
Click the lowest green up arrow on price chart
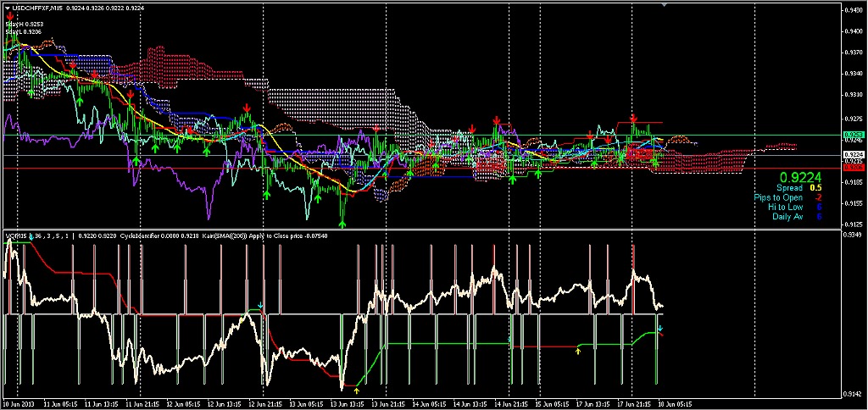342,224
